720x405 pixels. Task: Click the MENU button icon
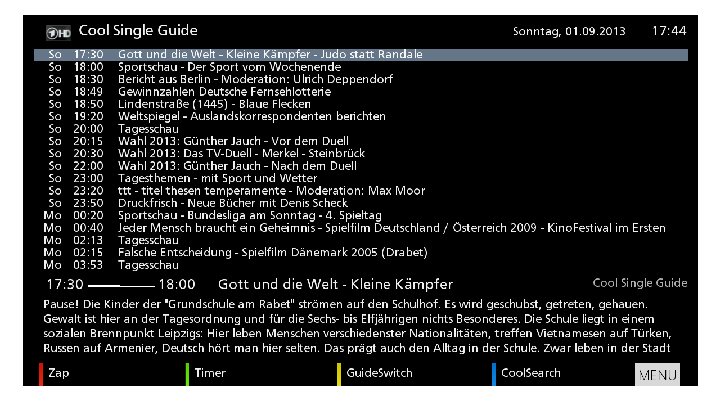click(657, 375)
